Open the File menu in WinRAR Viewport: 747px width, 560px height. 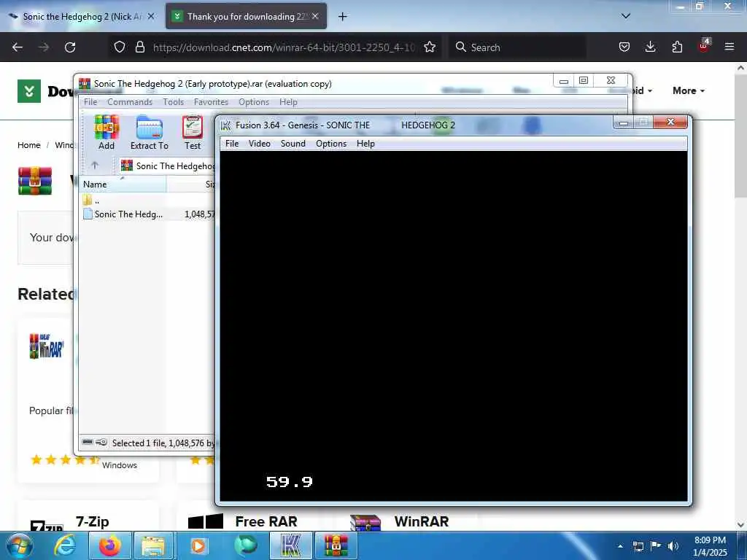click(x=90, y=102)
